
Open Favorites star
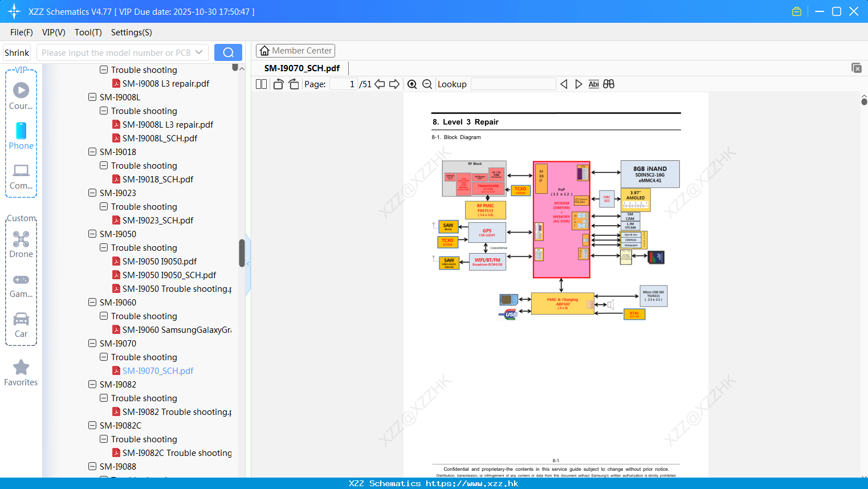tap(21, 373)
